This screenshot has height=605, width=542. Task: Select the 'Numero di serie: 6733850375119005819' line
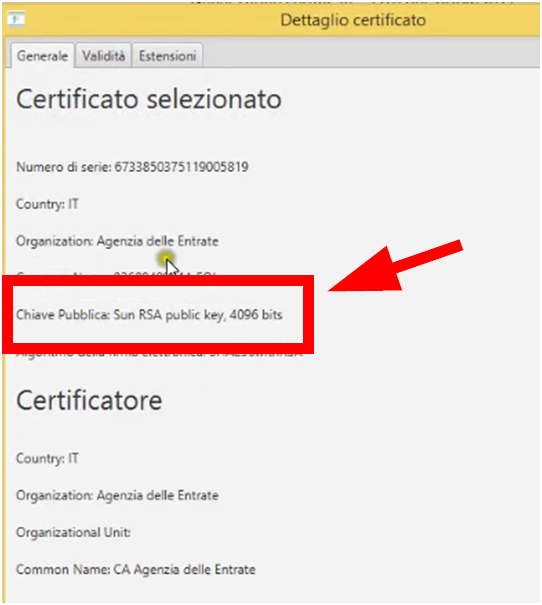point(132,167)
